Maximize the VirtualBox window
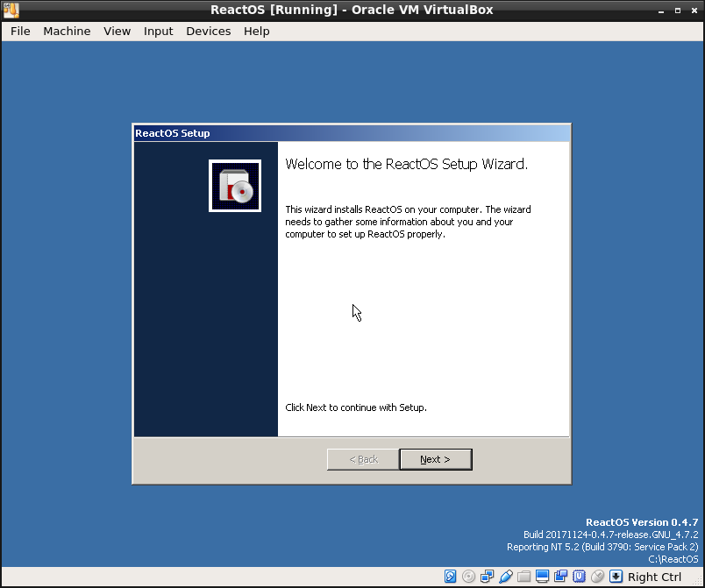 click(678, 11)
